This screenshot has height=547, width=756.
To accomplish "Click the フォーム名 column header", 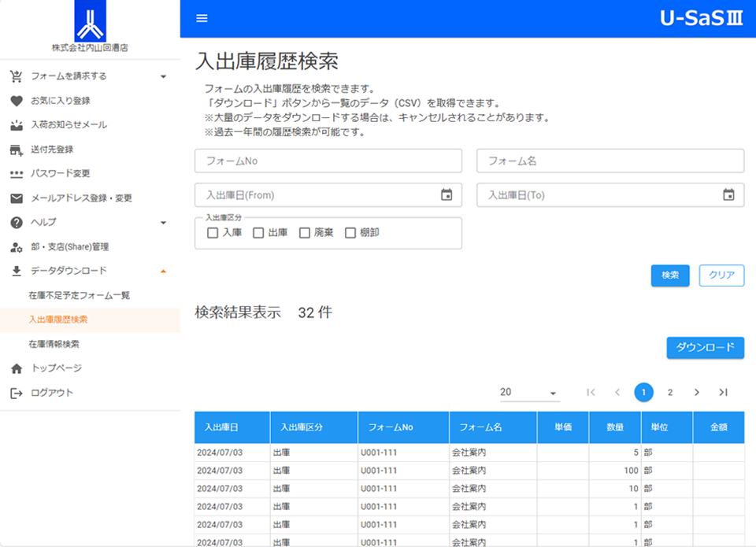I will [x=493, y=427].
